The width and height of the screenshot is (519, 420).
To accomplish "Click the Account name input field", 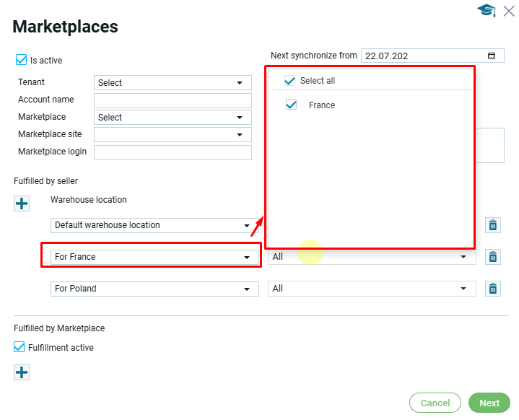I will [x=173, y=100].
